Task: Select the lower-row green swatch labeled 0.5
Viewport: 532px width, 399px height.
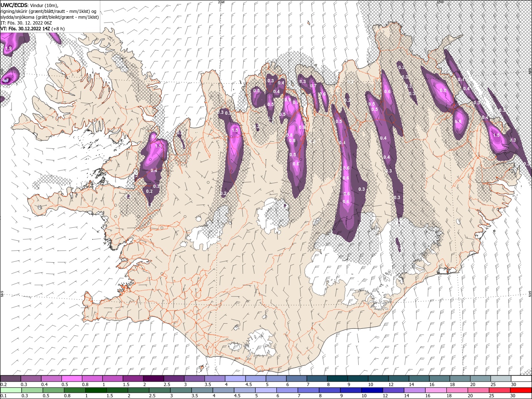Action: tap(53, 390)
